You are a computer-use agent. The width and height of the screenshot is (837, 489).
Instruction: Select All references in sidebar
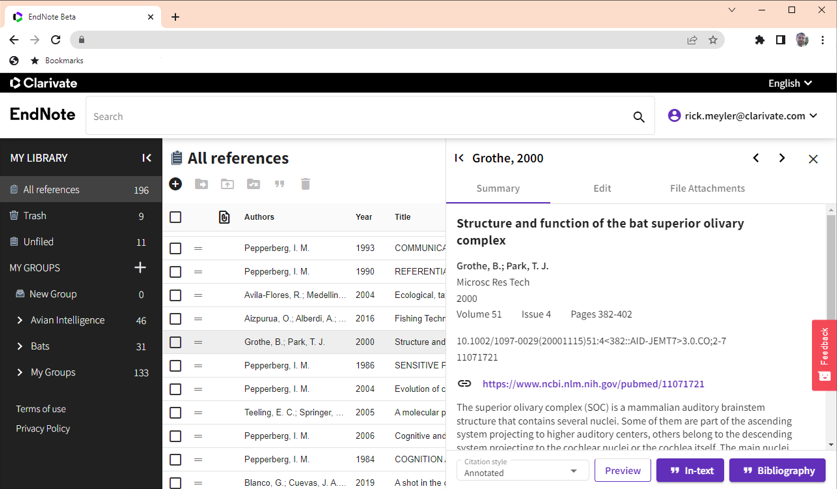point(81,190)
